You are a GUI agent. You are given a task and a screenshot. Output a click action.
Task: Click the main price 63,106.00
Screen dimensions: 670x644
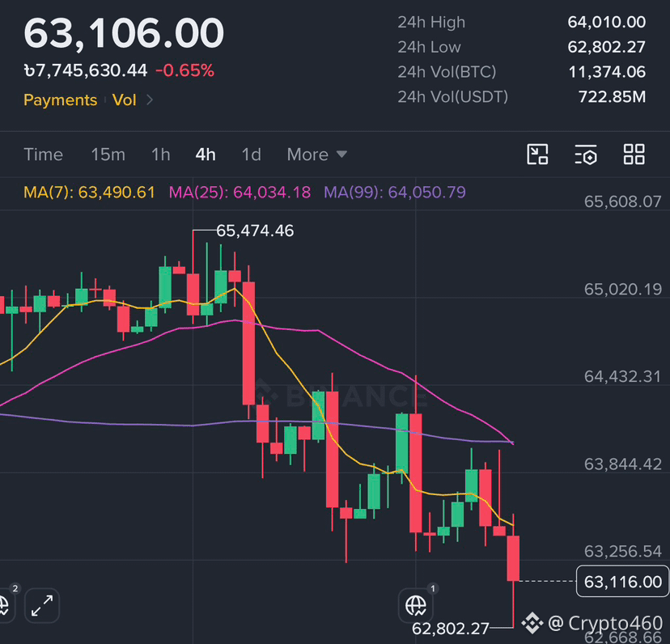pyautogui.click(x=124, y=33)
